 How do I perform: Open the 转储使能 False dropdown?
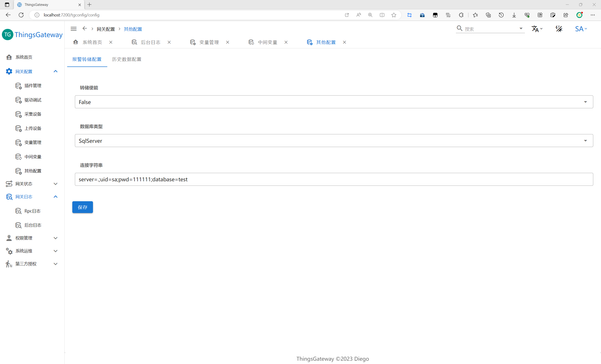tap(334, 102)
